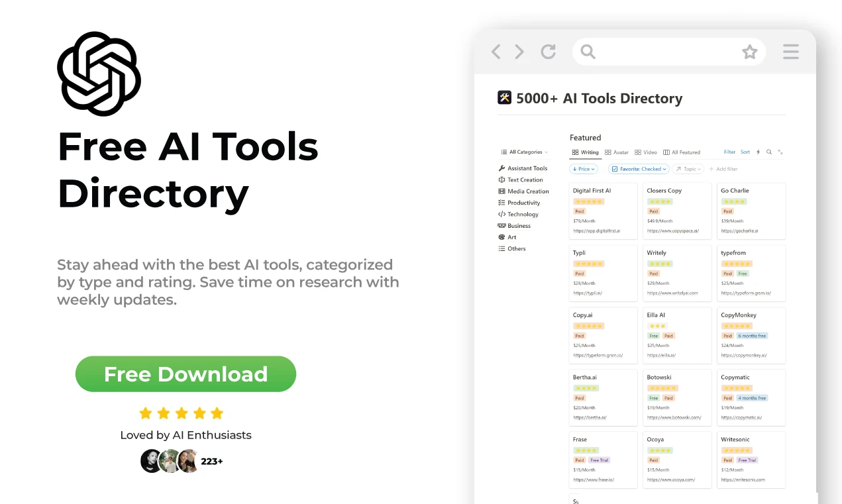
Task: Click the Free tag on typefrom card
Action: (x=743, y=274)
